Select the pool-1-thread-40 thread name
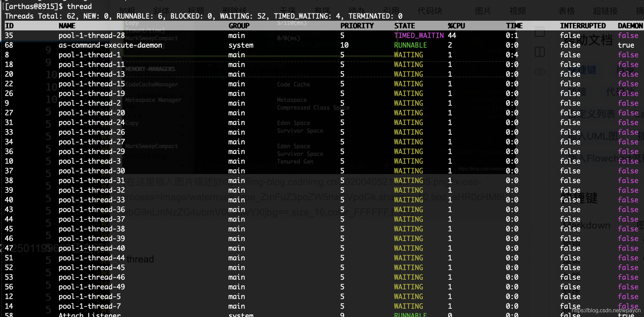The width and height of the screenshot is (644, 317). tap(92, 248)
